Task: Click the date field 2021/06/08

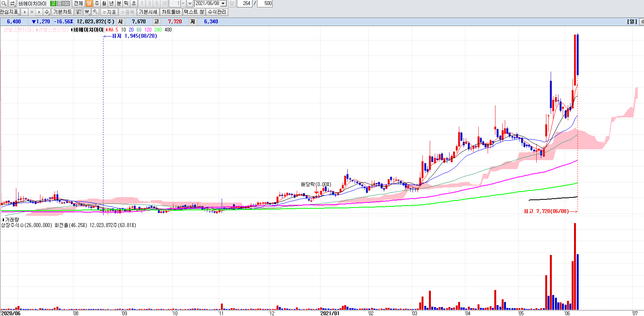Action: tap(207, 3)
